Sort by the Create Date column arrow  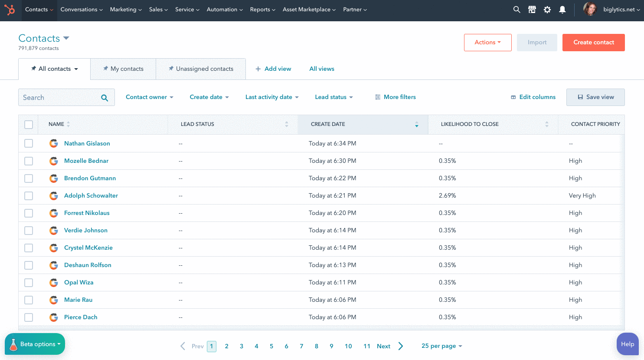tap(416, 125)
